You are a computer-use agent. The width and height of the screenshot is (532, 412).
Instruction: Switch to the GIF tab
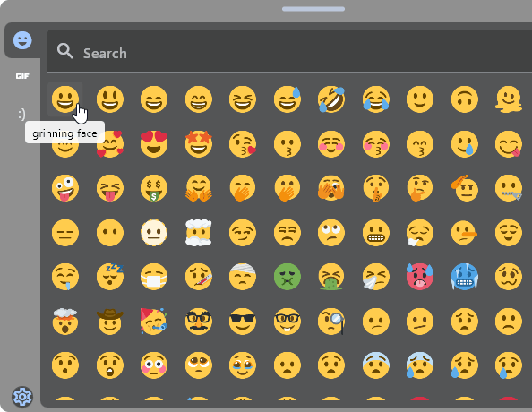click(x=22, y=76)
